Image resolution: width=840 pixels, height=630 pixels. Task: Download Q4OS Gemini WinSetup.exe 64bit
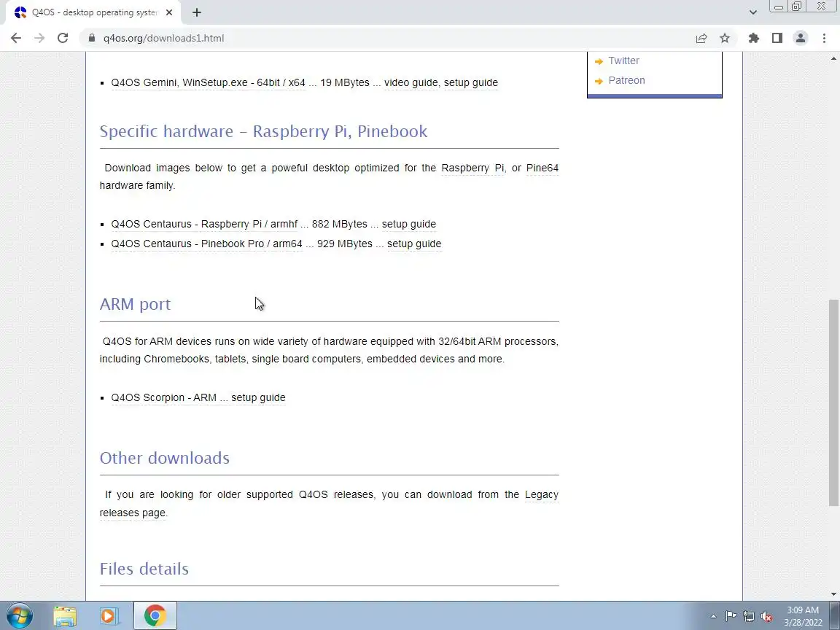click(208, 82)
